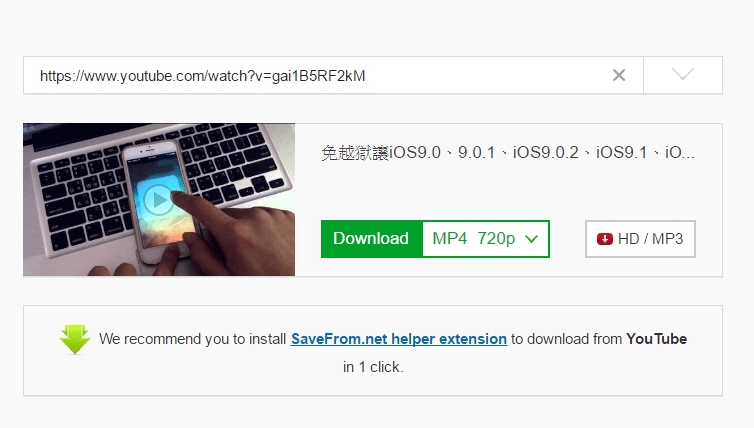Click 'We recommend you to install' text

[192, 339]
